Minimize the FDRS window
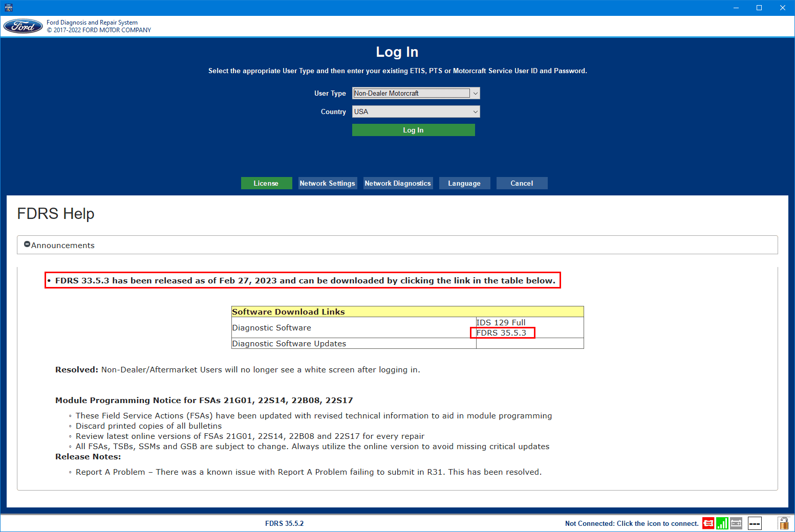Screen dimensions: 795x532 736,8
